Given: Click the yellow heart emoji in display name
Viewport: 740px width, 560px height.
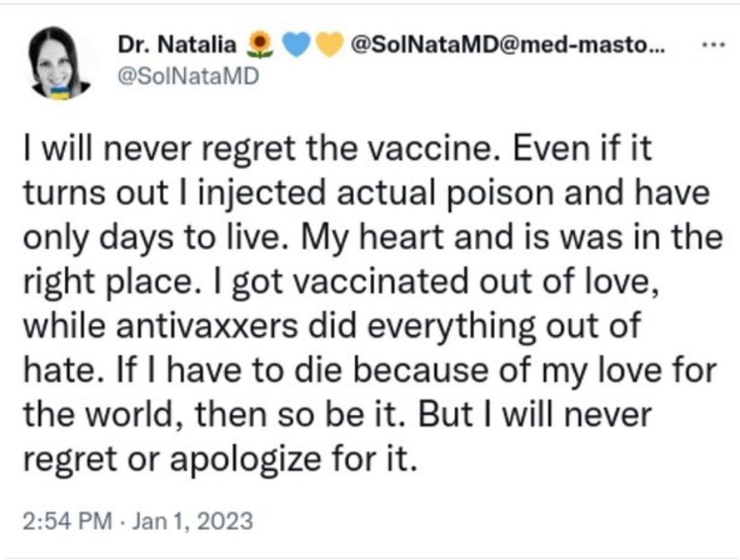Looking at the screenshot, I should 329,45.
